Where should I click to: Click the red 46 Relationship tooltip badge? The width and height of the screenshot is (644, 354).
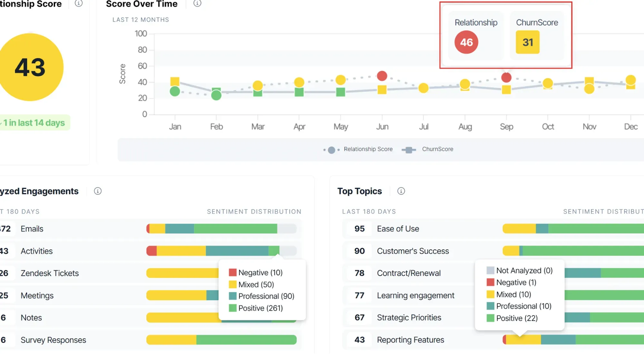466,42
